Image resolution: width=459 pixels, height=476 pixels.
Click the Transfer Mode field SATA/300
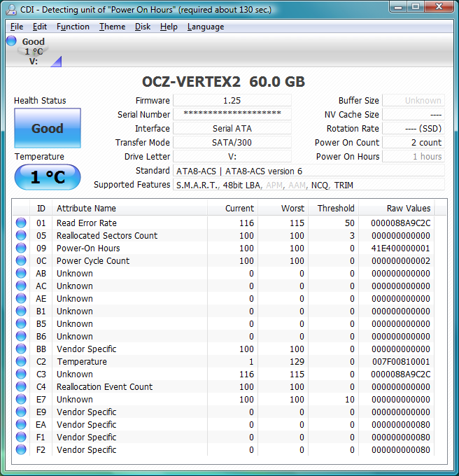[x=232, y=142]
